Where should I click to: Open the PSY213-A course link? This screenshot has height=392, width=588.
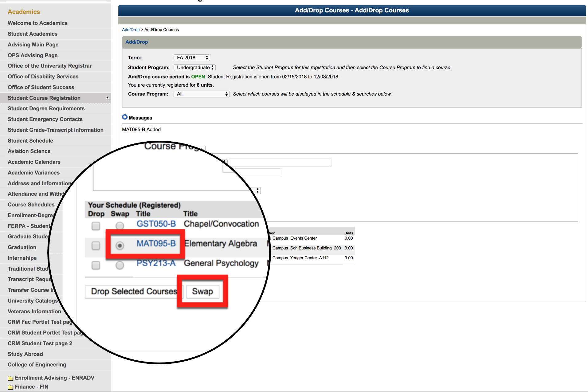pyautogui.click(x=156, y=263)
